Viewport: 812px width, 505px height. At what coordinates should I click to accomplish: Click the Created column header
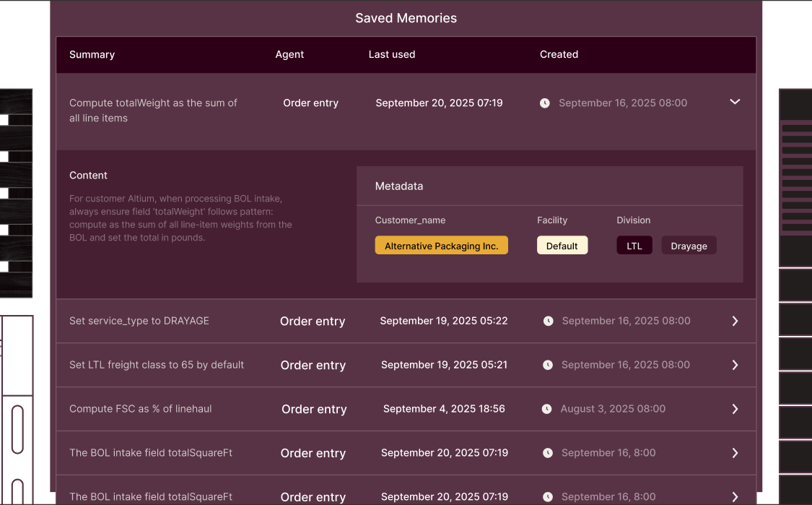coord(559,54)
